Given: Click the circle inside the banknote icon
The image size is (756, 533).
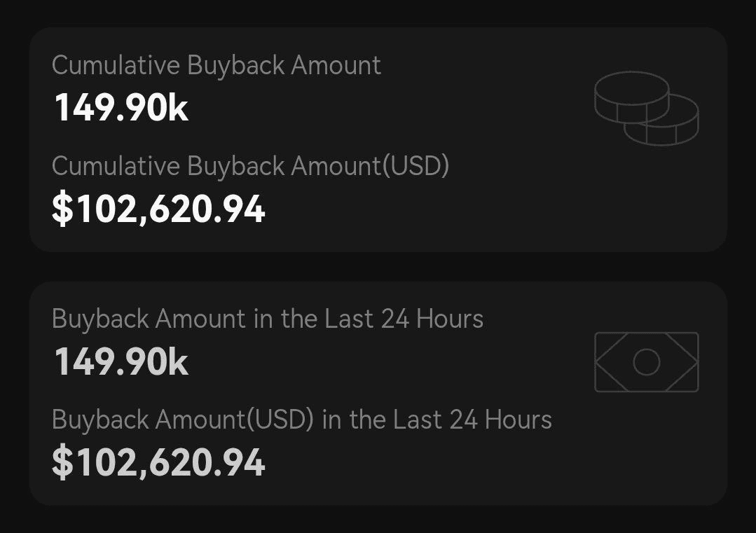Looking at the screenshot, I should point(646,362).
